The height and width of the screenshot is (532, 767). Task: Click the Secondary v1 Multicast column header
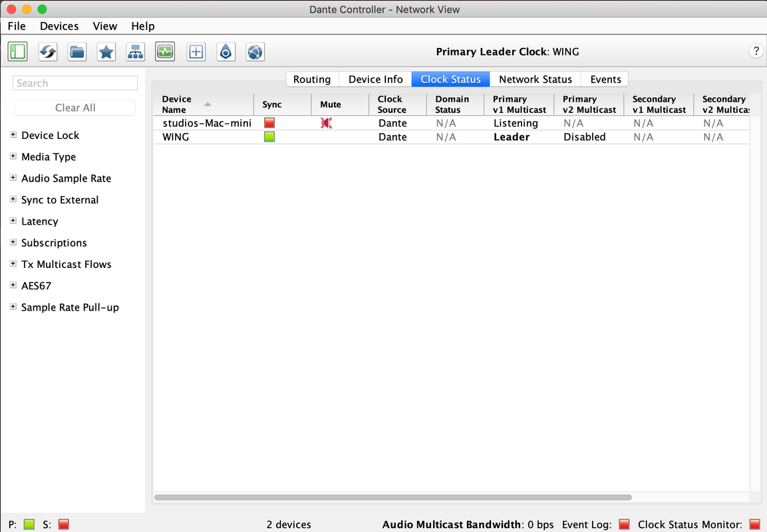pos(659,104)
